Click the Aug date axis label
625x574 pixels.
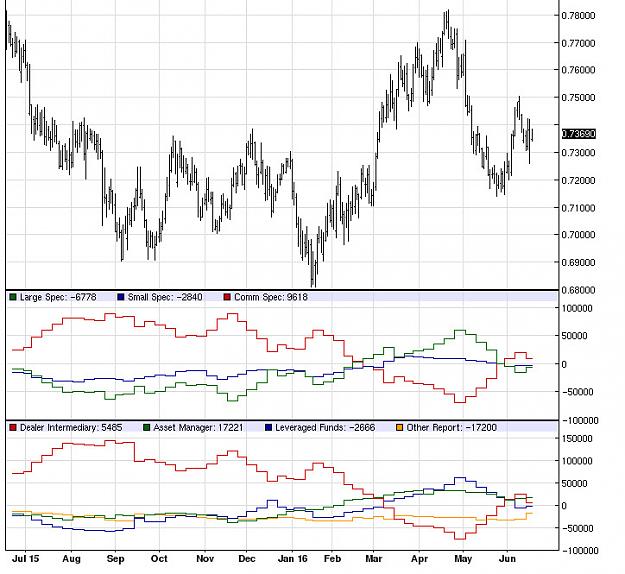[x=71, y=559]
